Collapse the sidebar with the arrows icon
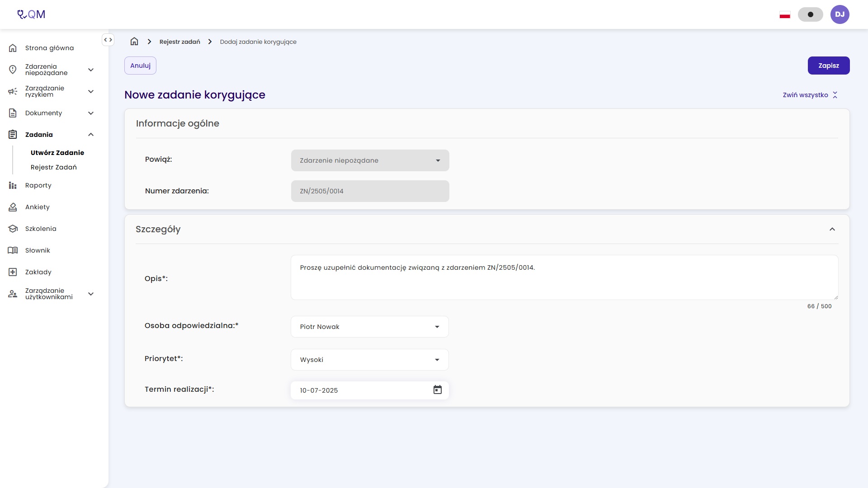868x488 pixels. (108, 40)
